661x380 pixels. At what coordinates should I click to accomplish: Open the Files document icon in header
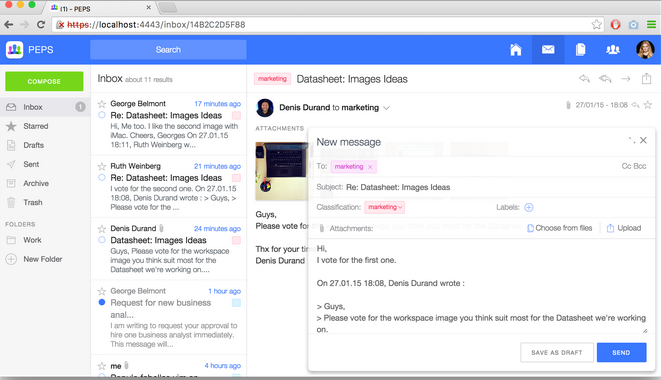point(580,50)
